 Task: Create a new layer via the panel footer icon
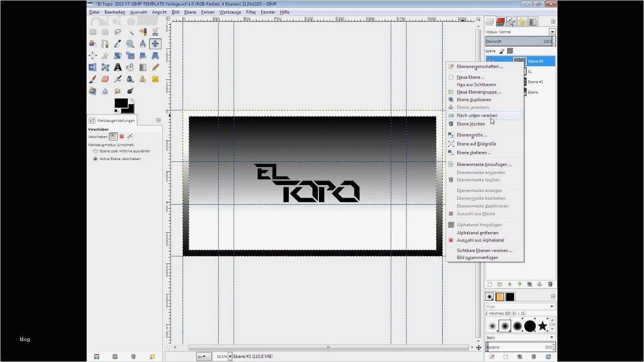coord(490,284)
